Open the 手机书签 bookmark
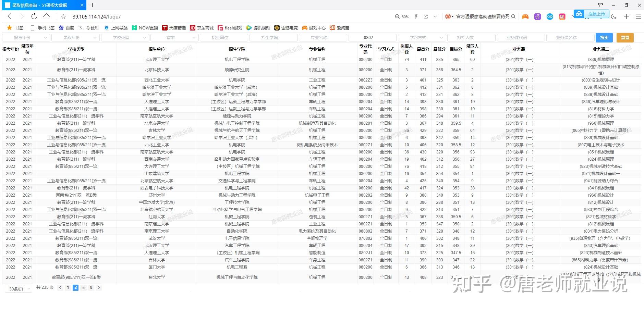 coord(42,28)
